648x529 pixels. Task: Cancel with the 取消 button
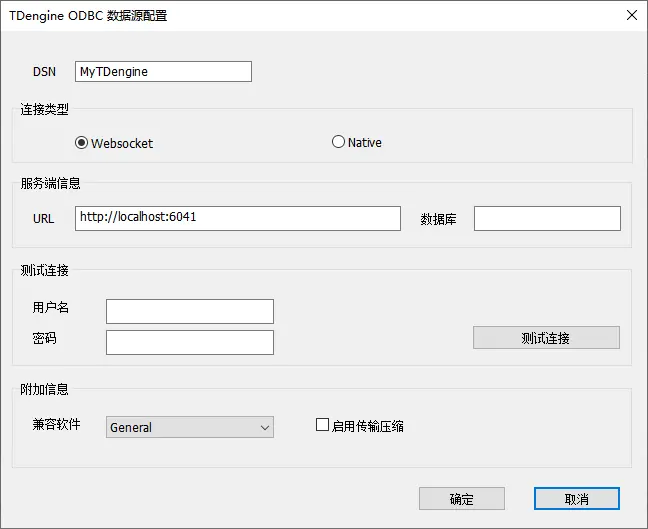(x=577, y=498)
